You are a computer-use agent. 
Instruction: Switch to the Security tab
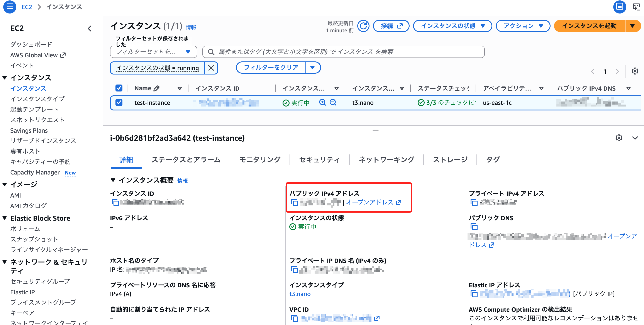(x=319, y=160)
